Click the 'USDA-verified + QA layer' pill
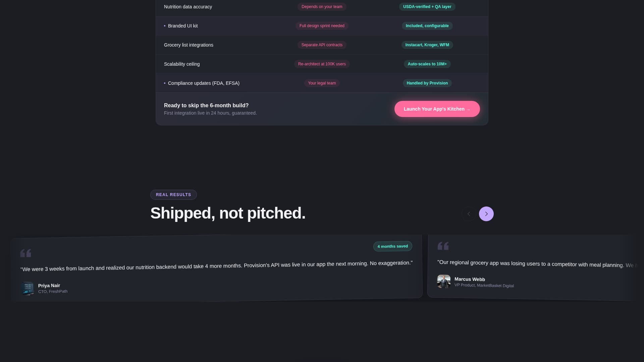 coord(427,7)
